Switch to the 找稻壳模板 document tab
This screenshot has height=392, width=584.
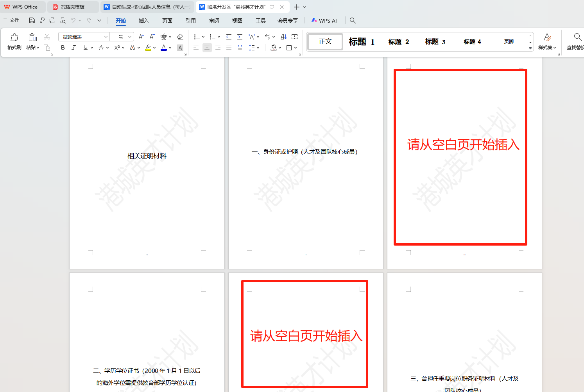point(72,7)
